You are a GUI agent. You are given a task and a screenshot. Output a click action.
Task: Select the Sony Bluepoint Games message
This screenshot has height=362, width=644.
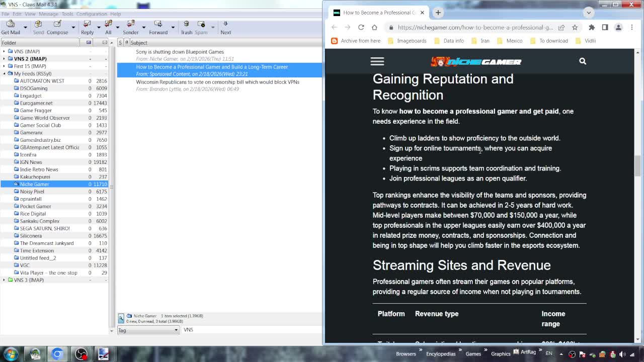[180, 52]
